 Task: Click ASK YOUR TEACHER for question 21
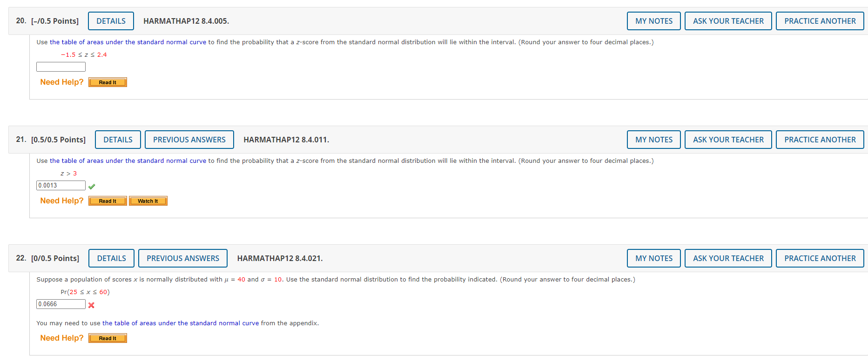(728, 139)
